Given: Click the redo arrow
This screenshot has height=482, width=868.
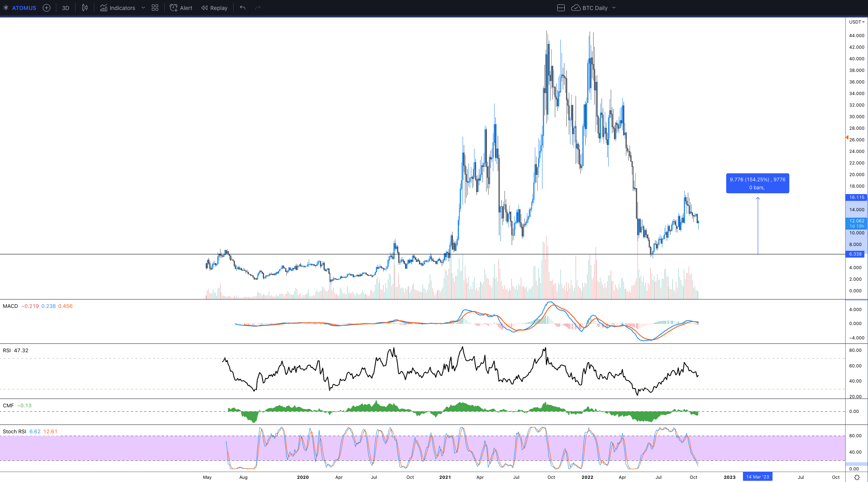Looking at the screenshot, I should point(258,8).
